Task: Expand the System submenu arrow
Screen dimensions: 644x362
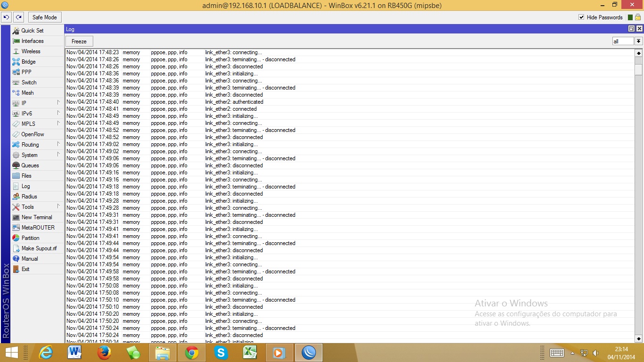Action: pos(59,154)
